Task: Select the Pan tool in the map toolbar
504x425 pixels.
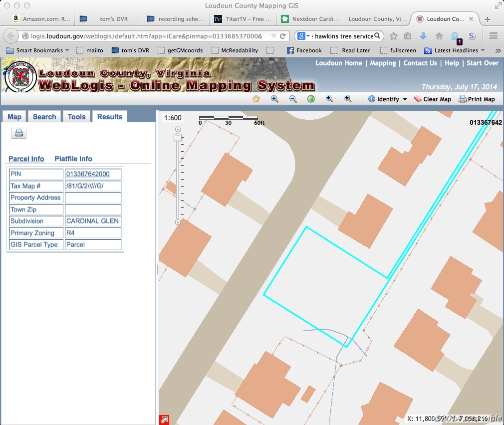Action: pyautogui.click(x=256, y=99)
